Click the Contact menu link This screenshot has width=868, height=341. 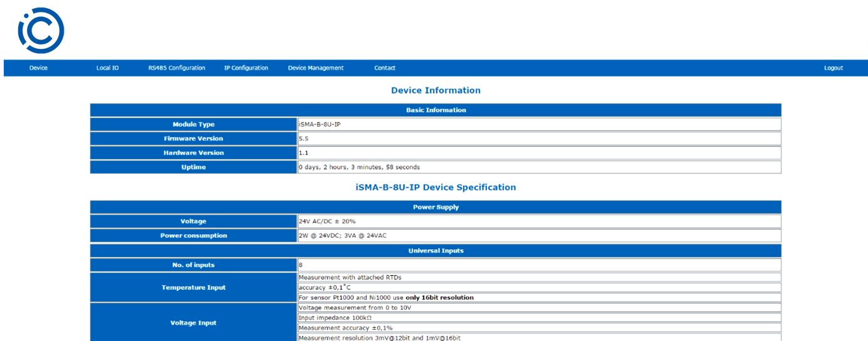[x=385, y=68]
